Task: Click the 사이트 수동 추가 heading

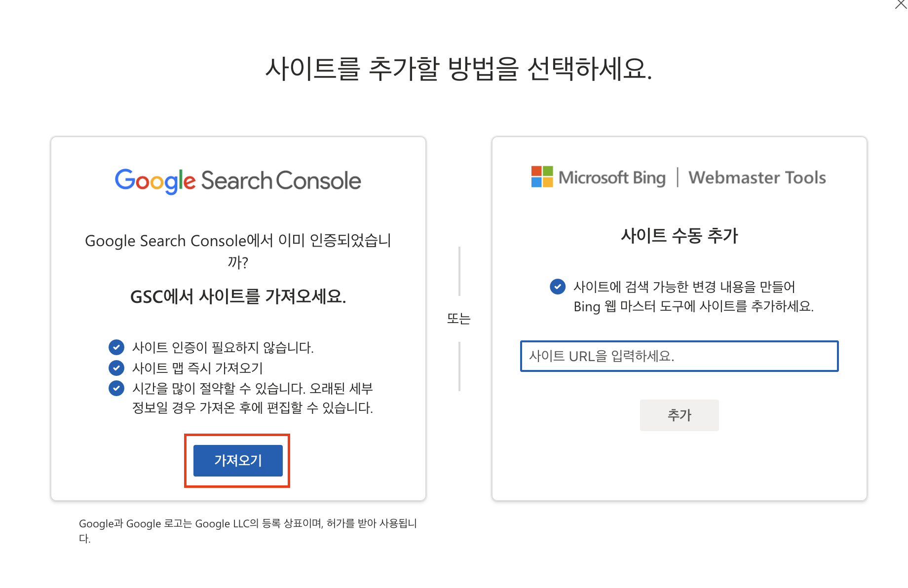Action: [679, 236]
